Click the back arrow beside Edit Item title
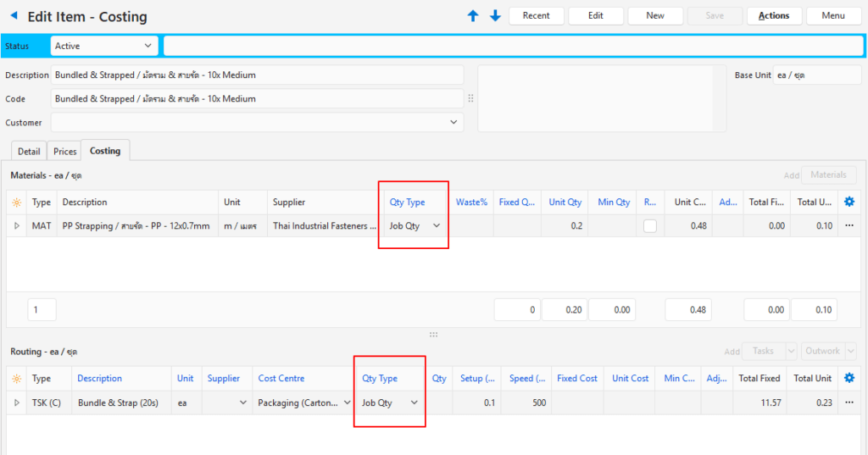 coord(14,16)
